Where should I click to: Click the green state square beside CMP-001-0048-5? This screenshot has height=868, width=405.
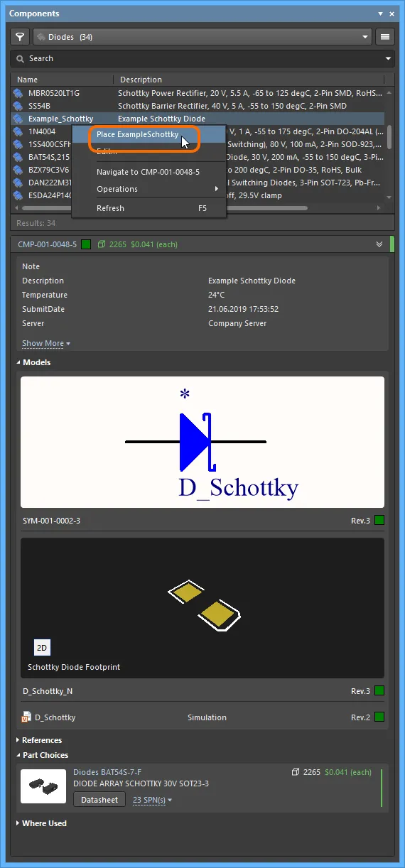(86, 244)
